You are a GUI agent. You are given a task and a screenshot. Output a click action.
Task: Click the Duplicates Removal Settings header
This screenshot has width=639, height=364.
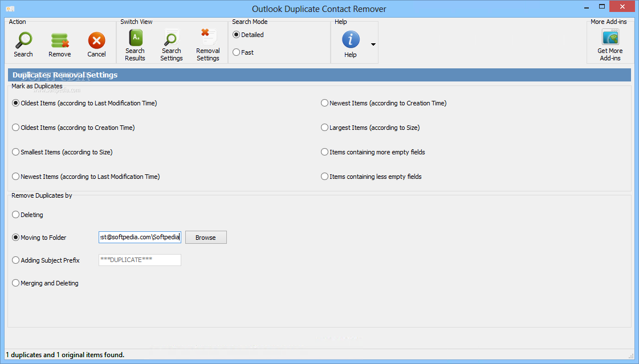coord(319,75)
